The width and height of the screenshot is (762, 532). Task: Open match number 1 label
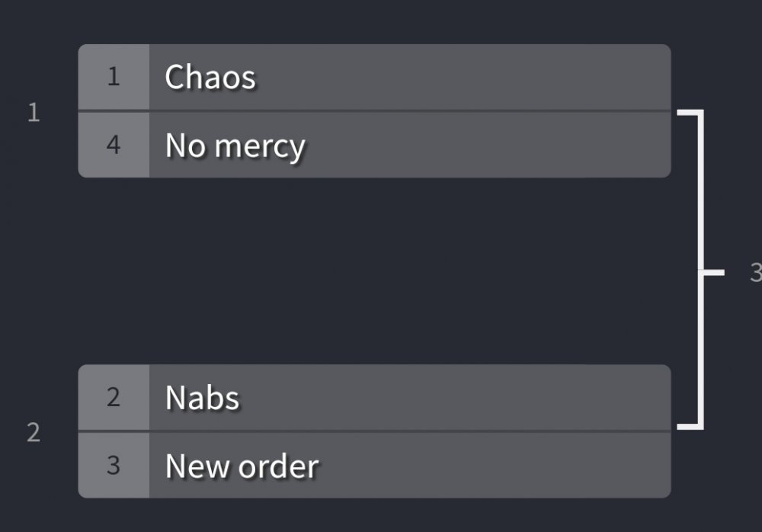(34, 113)
